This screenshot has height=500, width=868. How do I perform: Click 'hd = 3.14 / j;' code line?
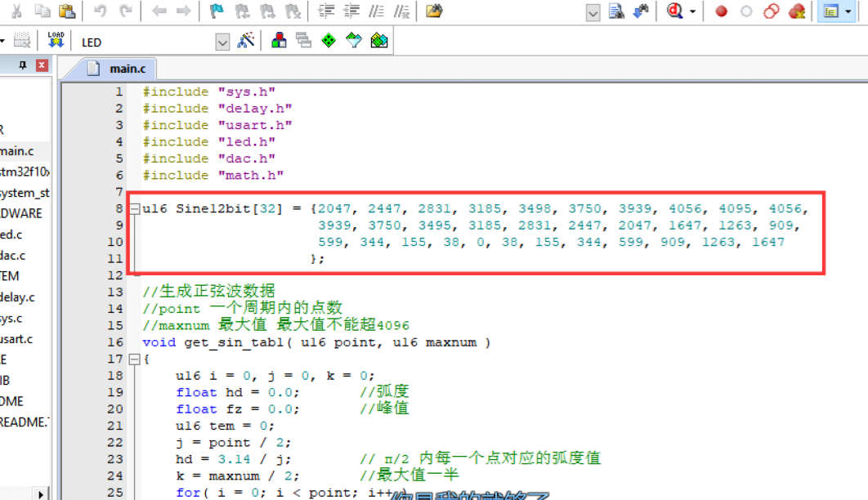pyautogui.click(x=233, y=459)
